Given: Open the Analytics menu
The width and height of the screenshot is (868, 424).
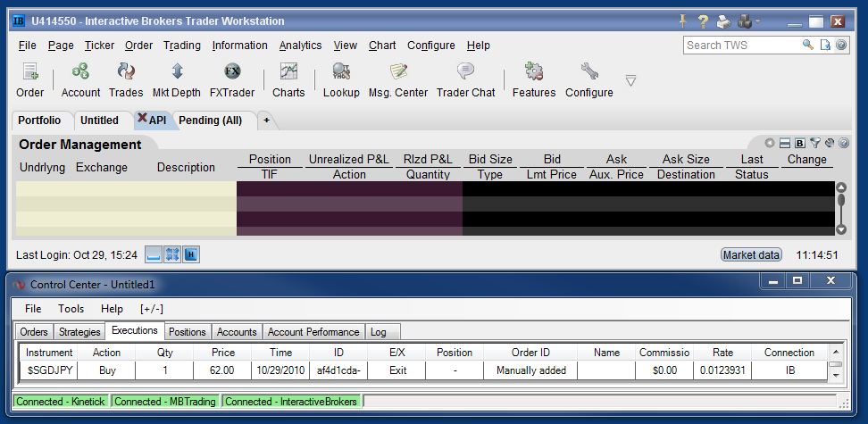Looking at the screenshot, I should 301,46.
